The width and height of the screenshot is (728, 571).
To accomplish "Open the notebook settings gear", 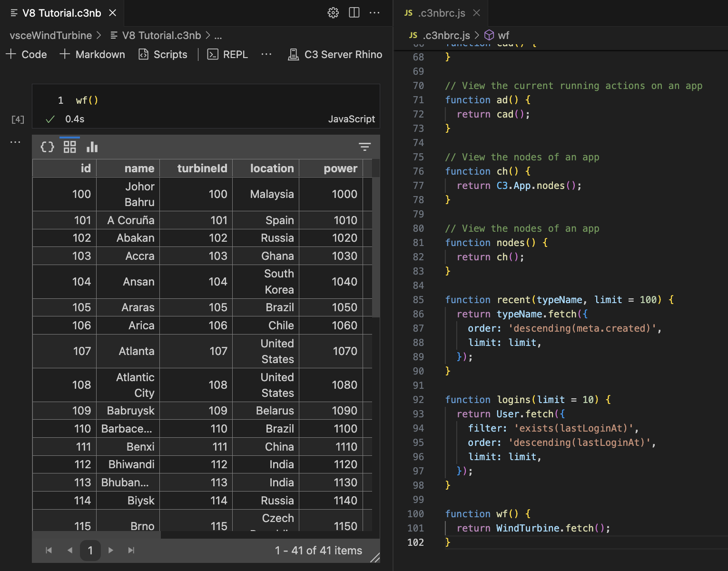I will (333, 13).
